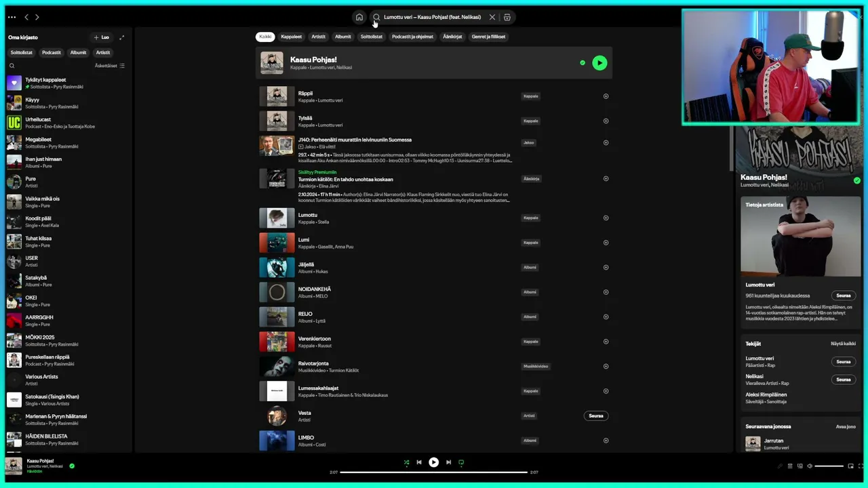Add Raivotarjonta music video to library
The image size is (868, 488).
(606, 366)
